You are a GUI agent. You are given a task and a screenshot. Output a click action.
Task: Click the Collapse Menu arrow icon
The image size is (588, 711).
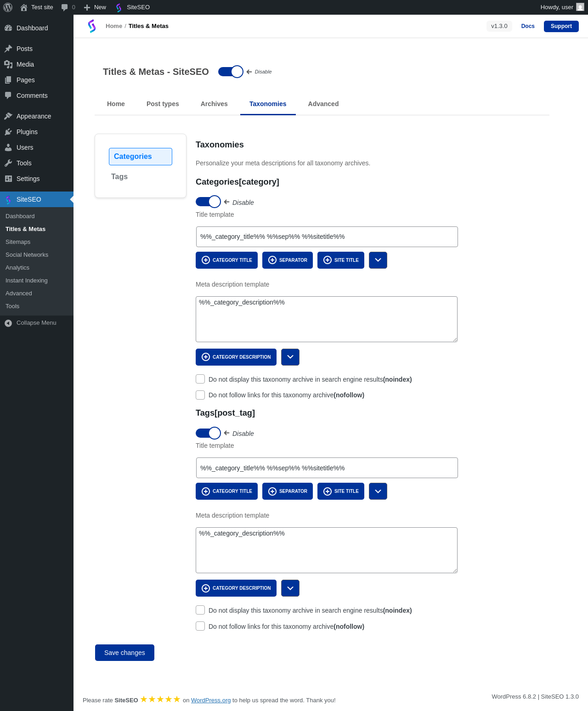tap(8, 323)
